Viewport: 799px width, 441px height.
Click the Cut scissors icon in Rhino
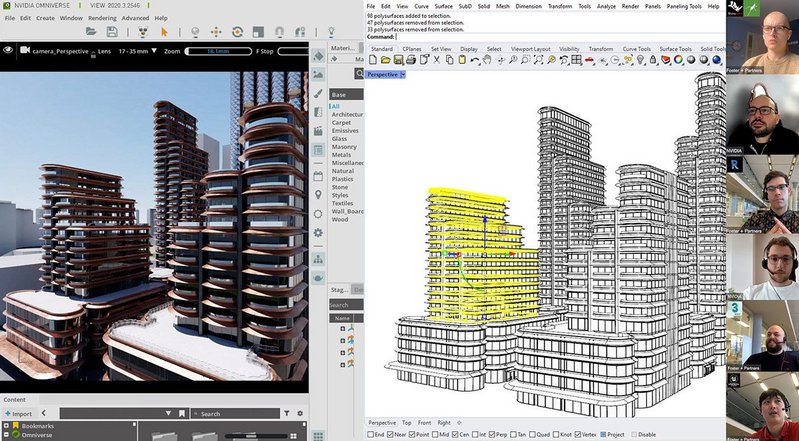point(437,60)
